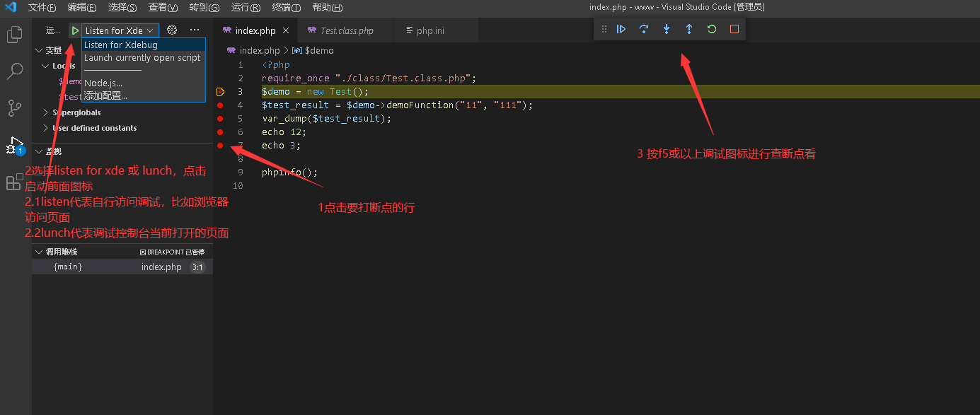Select Launch currently open script option

coord(144,58)
